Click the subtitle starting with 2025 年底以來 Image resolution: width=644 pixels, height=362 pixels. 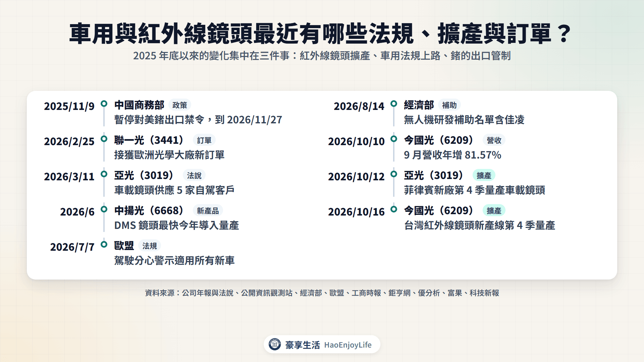click(x=322, y=56)
